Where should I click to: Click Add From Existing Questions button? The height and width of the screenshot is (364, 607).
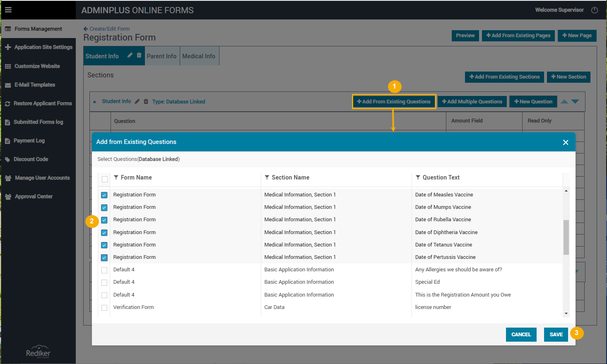click(x=394, y=102)
